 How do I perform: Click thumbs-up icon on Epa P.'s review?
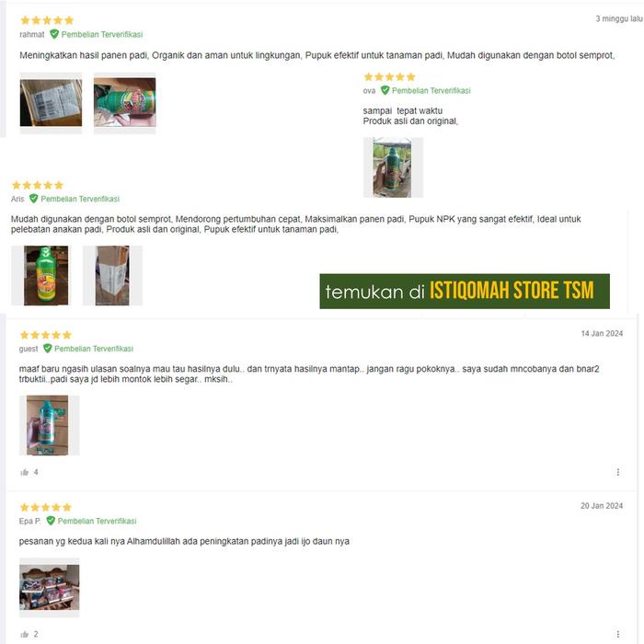(25, 635)
